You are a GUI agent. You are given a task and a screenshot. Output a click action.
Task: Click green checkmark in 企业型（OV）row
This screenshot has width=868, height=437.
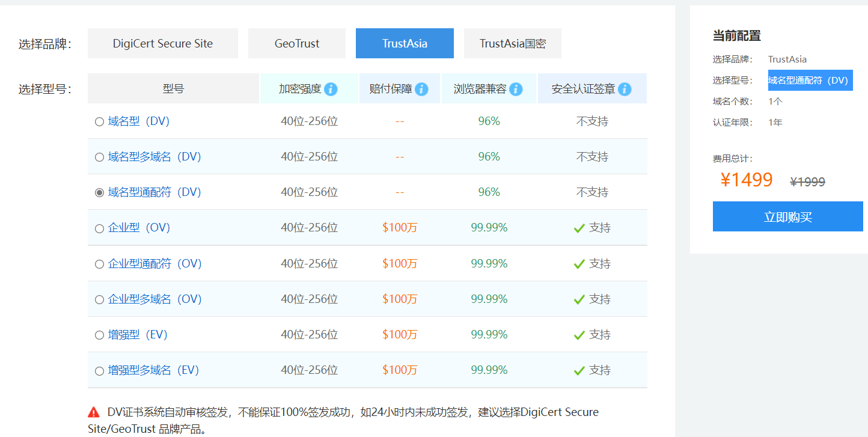579,228
